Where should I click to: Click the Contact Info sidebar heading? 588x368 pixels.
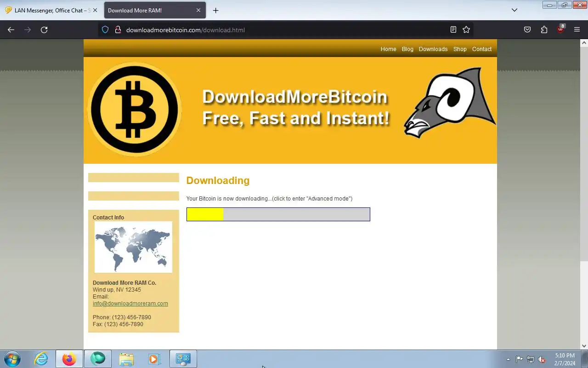108,218
